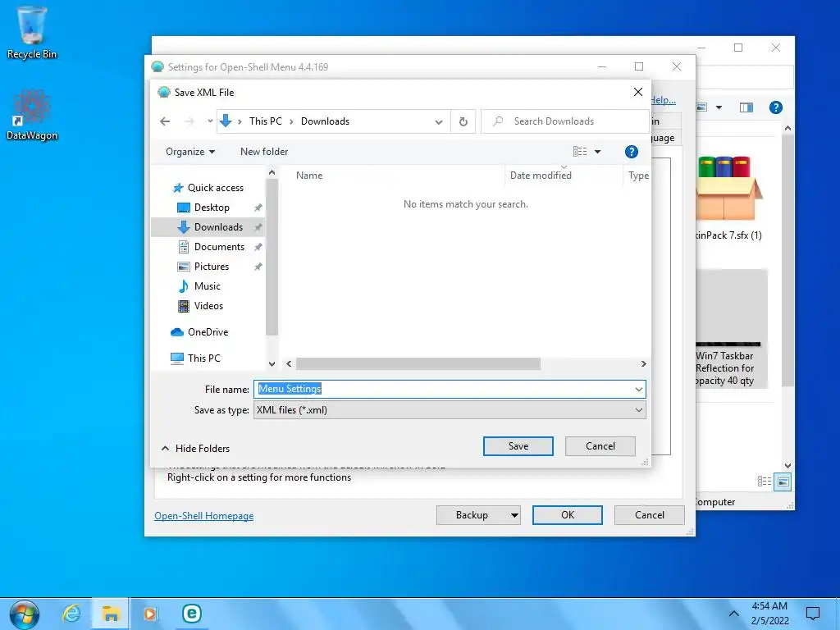Select Videos in the navigation pane

208,306
